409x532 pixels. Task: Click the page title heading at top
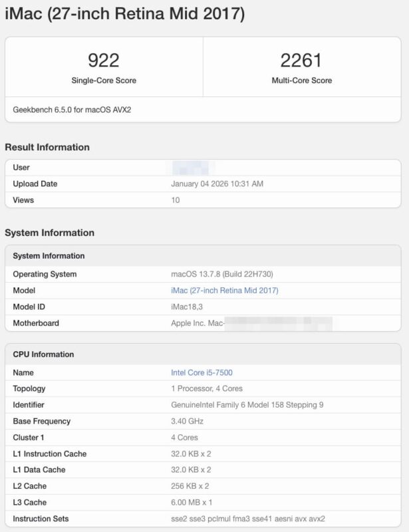coord(124,14)
